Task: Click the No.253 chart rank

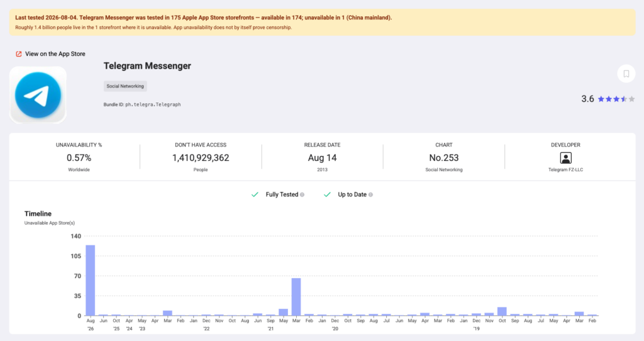Action: tap(443, 158)
